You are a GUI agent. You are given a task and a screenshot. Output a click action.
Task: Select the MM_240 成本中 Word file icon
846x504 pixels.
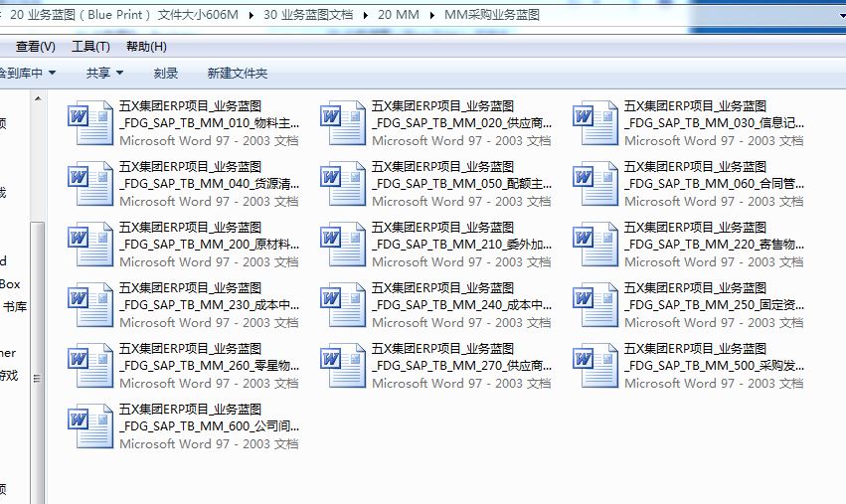click(x=343, y=305)
